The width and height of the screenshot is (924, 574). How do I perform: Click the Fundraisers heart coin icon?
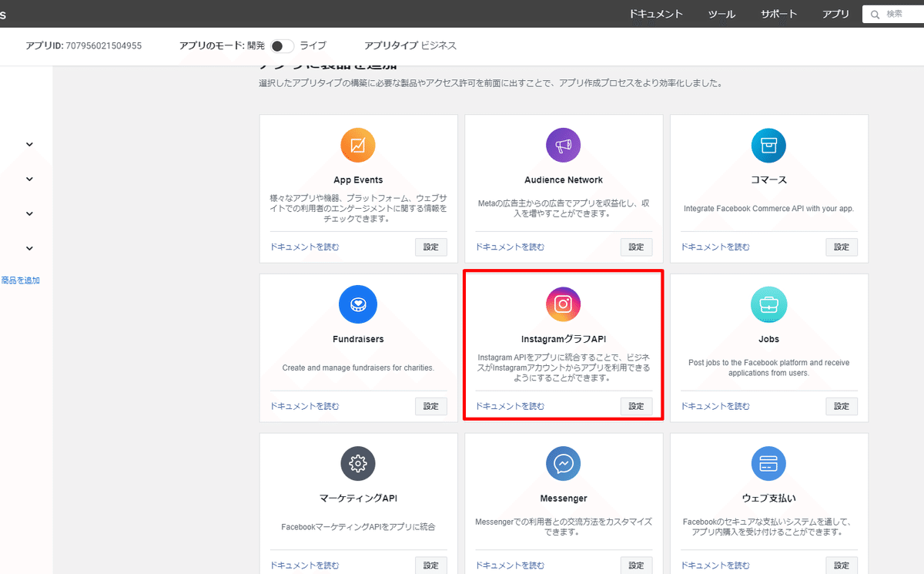pyautogui.click(x=358, y=304)
